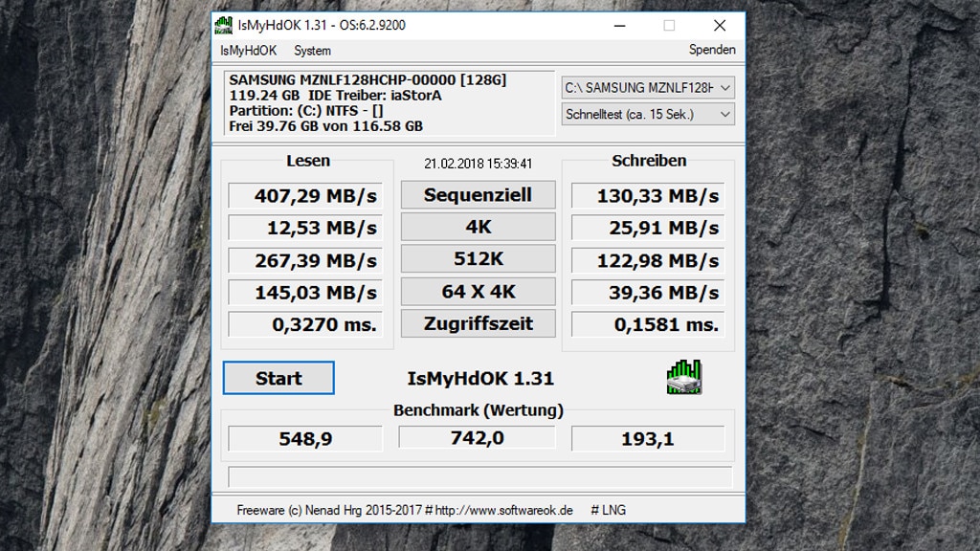Expand the C:\ SAMSUNG drive selection dropdown
The width and height of the screenshot is (980, 551).
coord(648,88)
